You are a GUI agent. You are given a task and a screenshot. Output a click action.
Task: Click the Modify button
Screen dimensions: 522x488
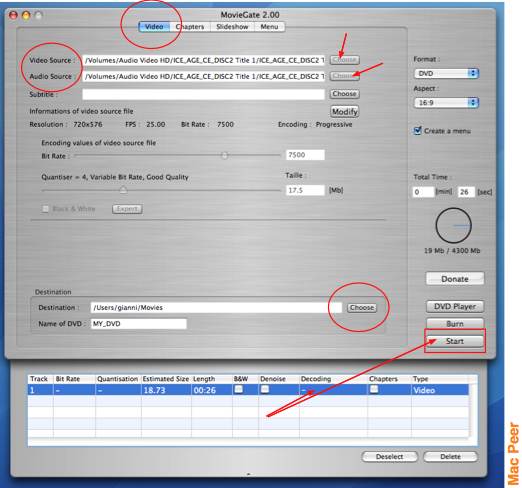pyautogui.click(x=345, y=111)
